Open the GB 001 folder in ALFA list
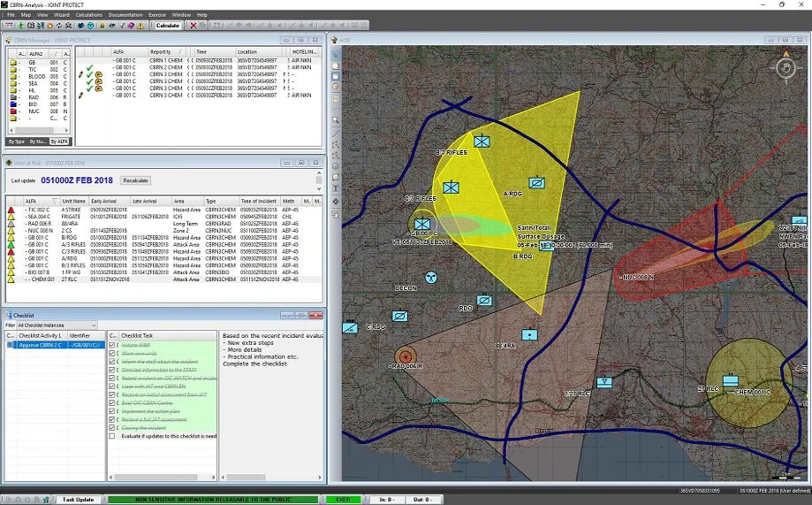 pos(13,62)
